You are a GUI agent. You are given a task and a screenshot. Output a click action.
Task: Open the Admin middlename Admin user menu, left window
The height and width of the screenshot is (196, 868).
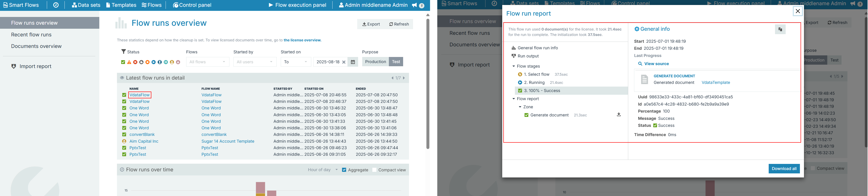[373, 5]
